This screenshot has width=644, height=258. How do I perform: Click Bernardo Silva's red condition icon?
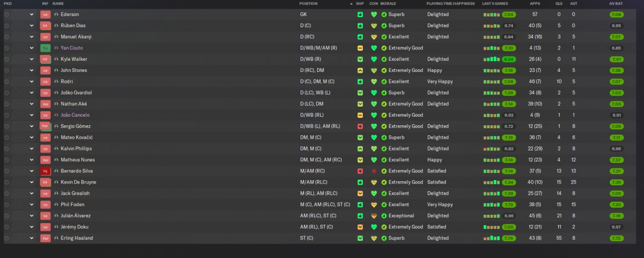pos(374,171)
